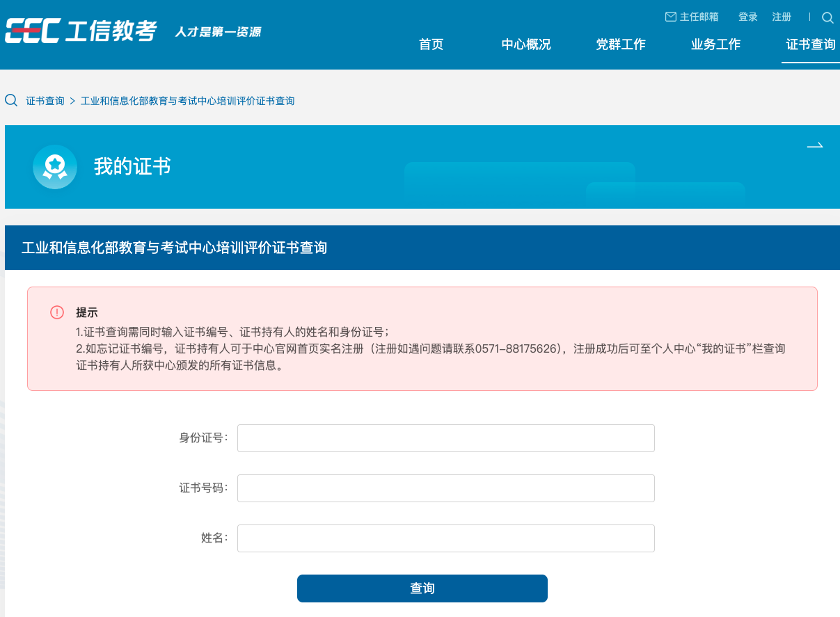840x617 pixels.
Task: Click the 提示 heading text
Action: pos(87,312)
